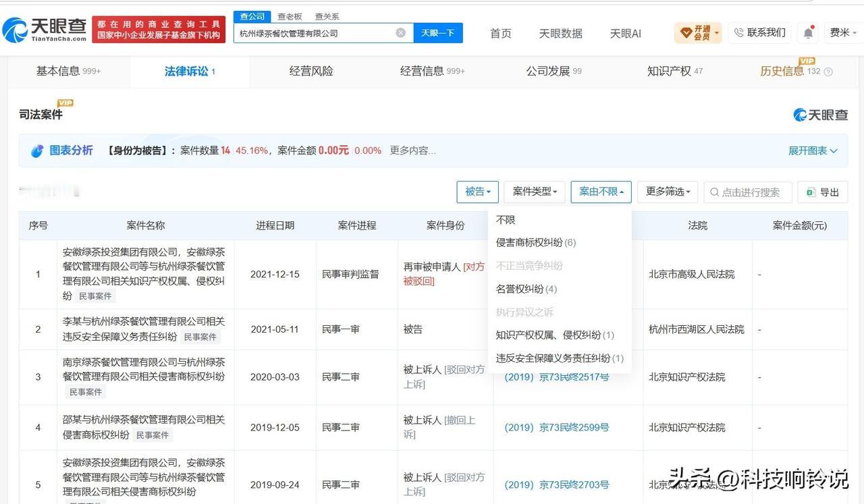Click the search magnifier in 点击进行搜索 box
Viewport: 864px width, 504px height.
(x=714, y=192)
